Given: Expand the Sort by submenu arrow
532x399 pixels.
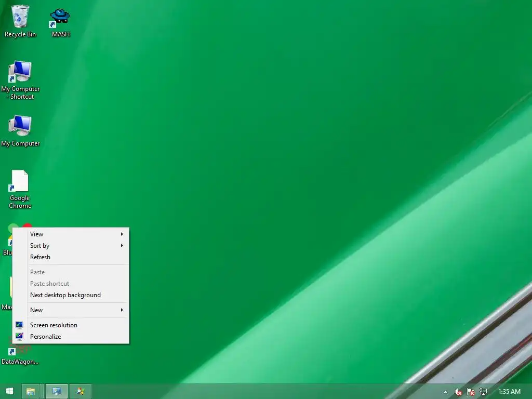Looking at the screenshot, I should click(122, 246).
